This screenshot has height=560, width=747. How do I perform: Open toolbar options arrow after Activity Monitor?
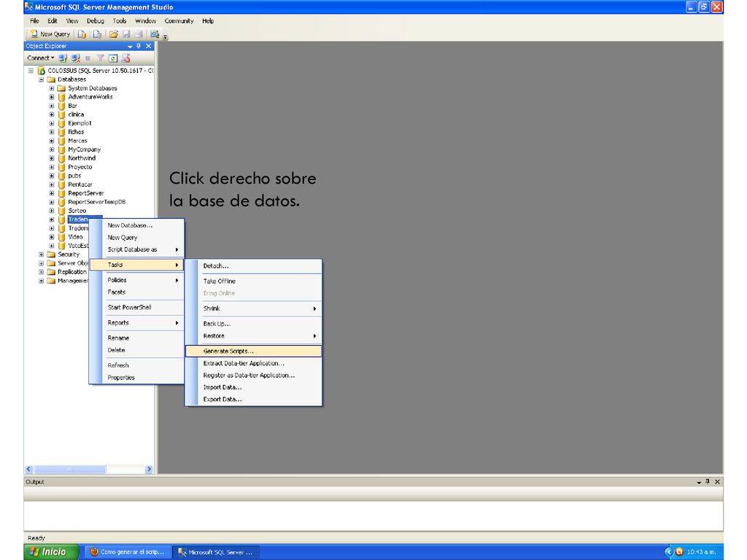[166, 36]
